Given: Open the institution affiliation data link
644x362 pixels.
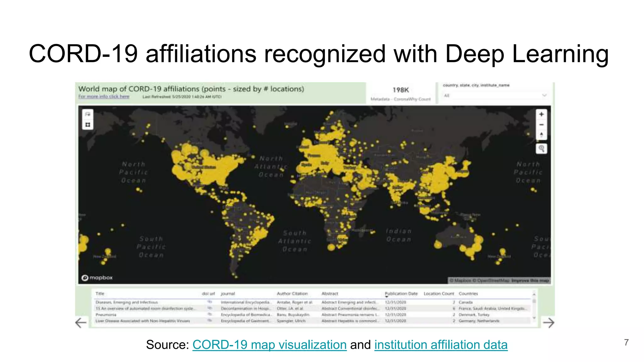Looking at the screenshot, I should point(441,345).
